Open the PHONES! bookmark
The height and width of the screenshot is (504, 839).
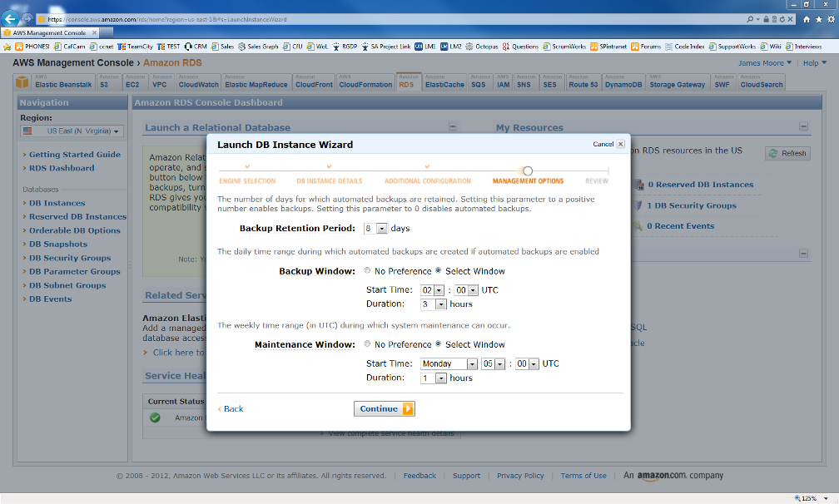click(32, 47)
